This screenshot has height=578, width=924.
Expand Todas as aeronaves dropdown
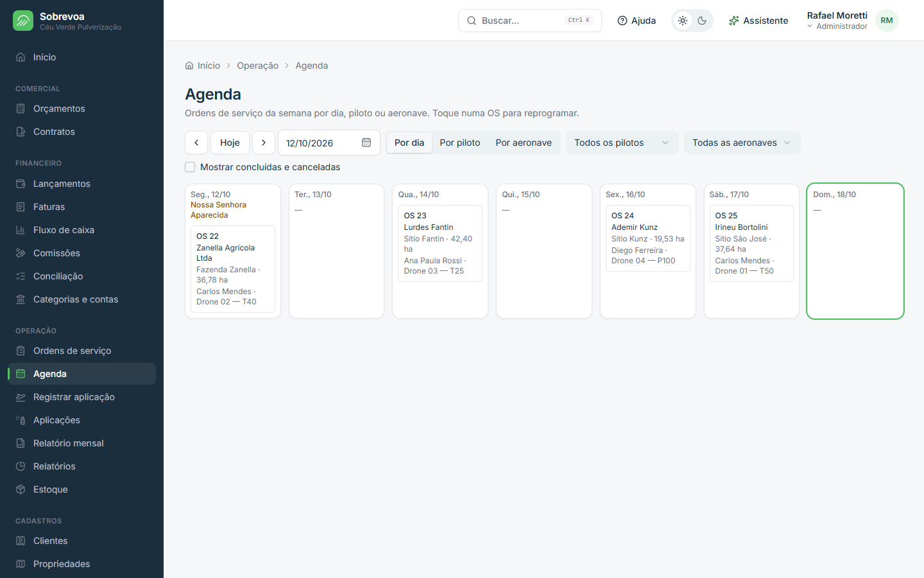point(742,143)
